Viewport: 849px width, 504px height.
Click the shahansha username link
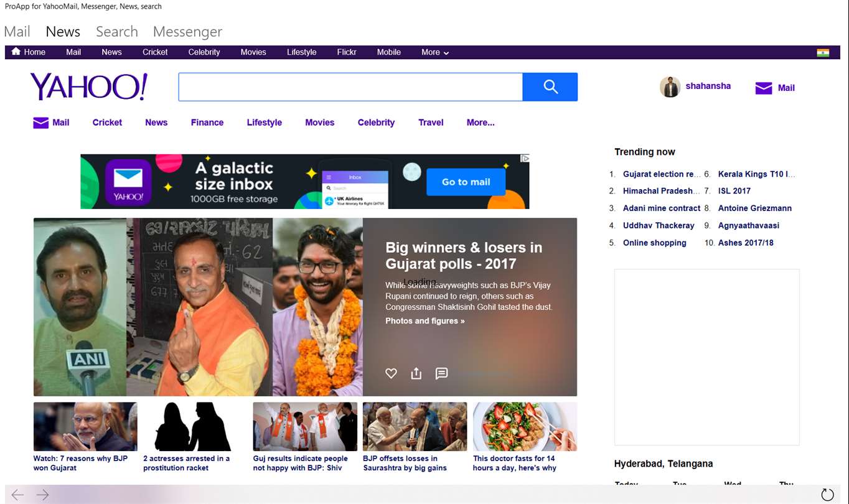[708, 86]
